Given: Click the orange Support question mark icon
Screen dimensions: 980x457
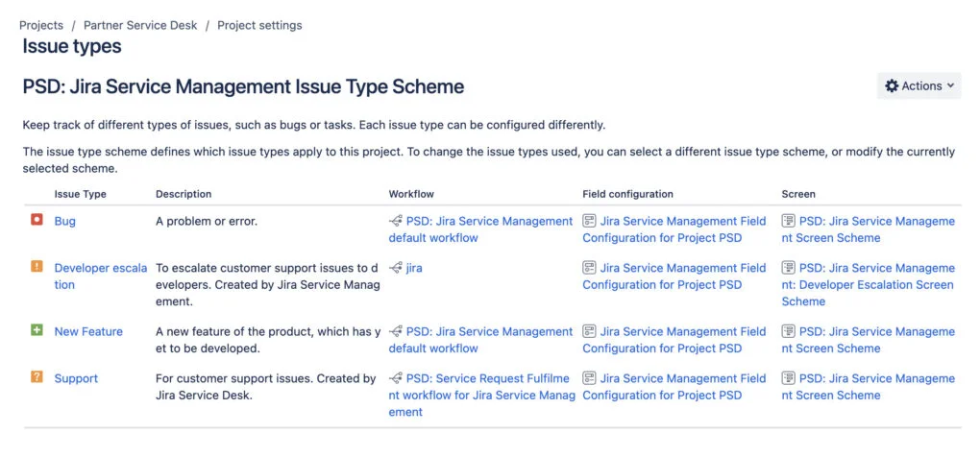Looking at the screenshot, I should tap(37, 377).
